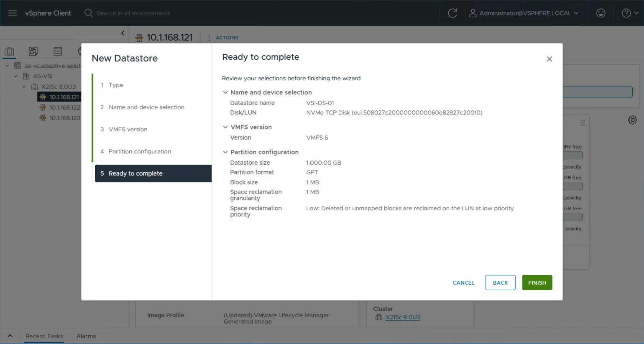Open the feedback smiley icon
644x344 pixels.
point(601,13)
